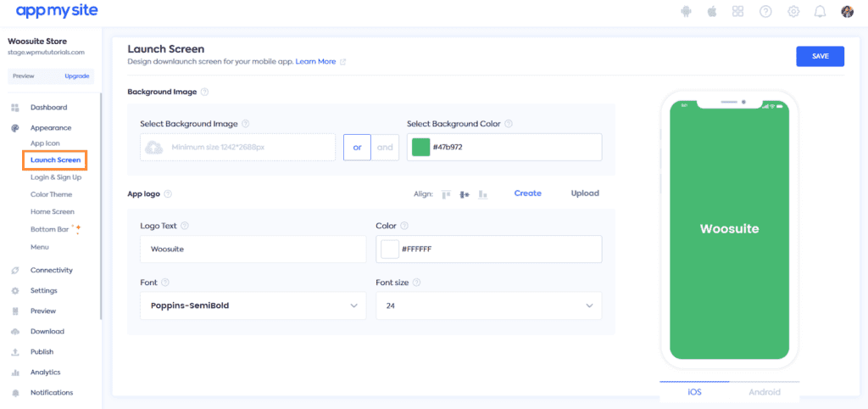Click the Connectivity sidebar icon

coord(15,271)
